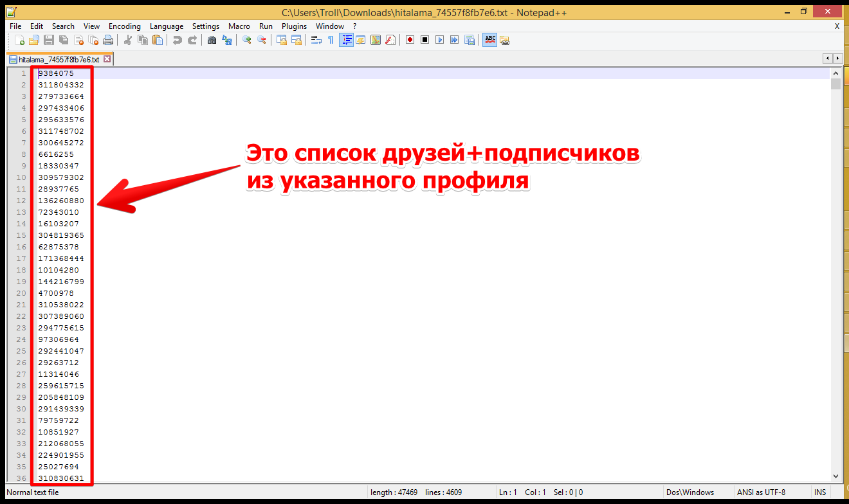Redo the last undone action
Image resolution: width=849 pixels, height=504 pixels.
pos(192,40)
